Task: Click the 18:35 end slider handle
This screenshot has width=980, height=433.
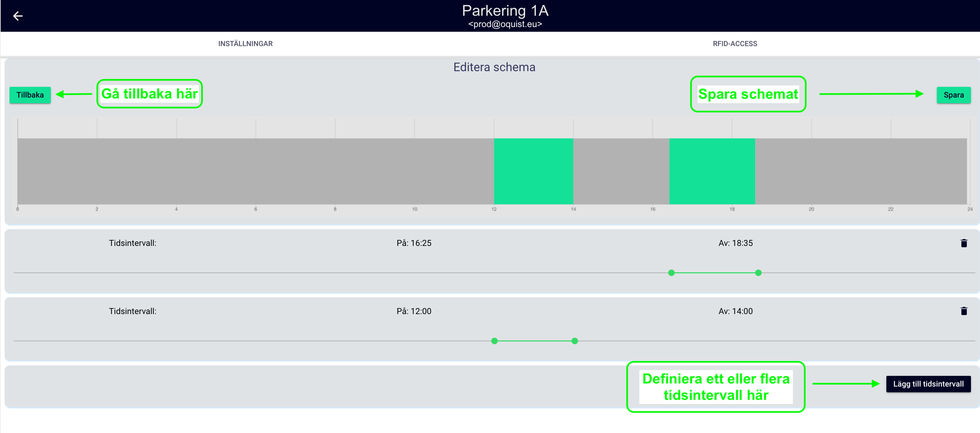Action: point(758,273)
